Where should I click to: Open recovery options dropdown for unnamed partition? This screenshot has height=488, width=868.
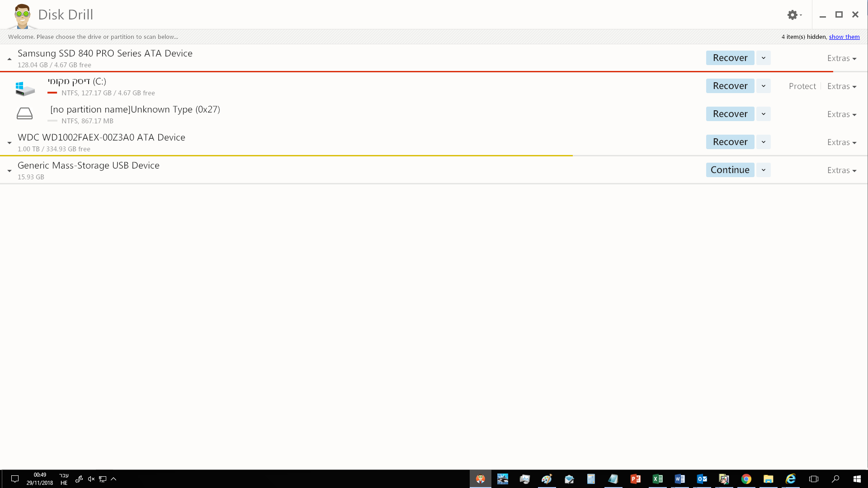pos(764,114)
